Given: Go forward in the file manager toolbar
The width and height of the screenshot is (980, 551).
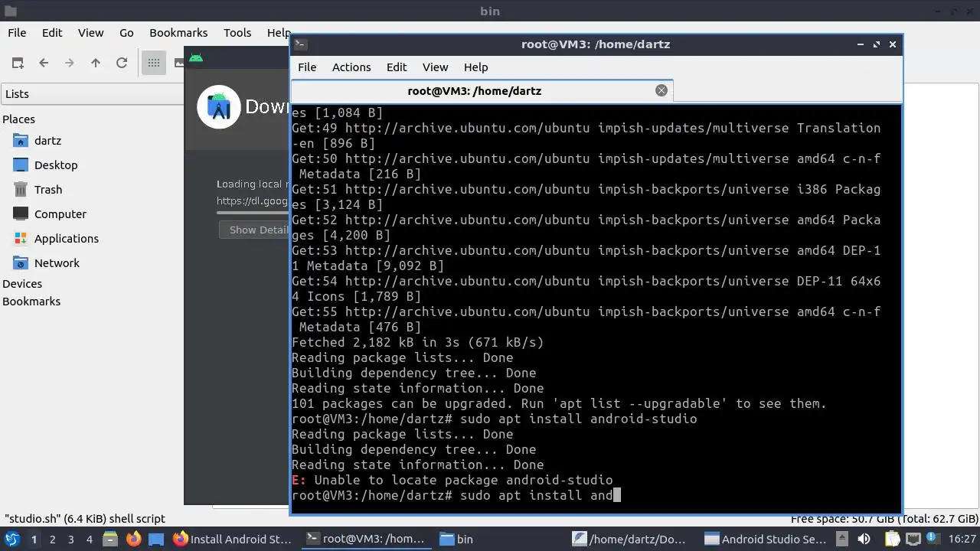Looking at the screenshot, I should click(x=70, y=63).
